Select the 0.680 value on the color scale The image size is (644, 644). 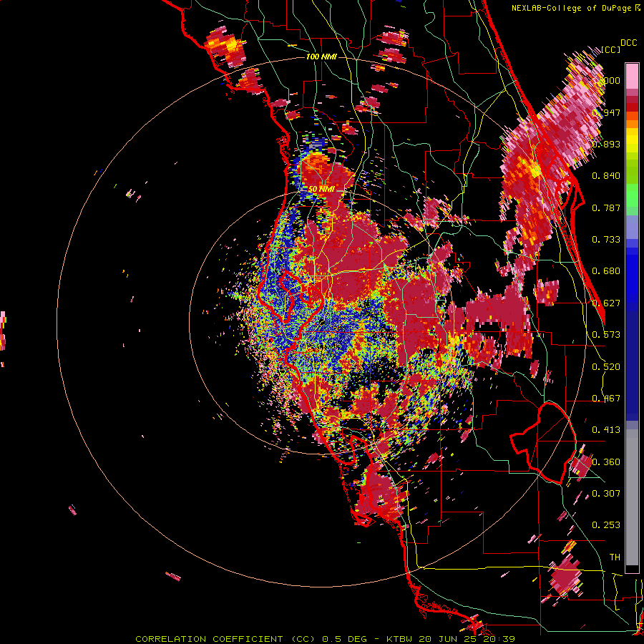[x=606, y=271]
